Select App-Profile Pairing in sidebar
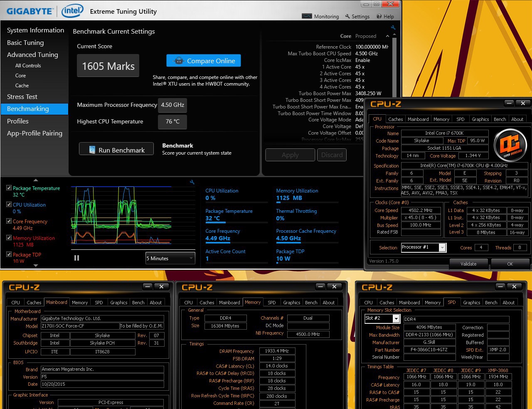This screenshot has width=532, height=409. 34,133
